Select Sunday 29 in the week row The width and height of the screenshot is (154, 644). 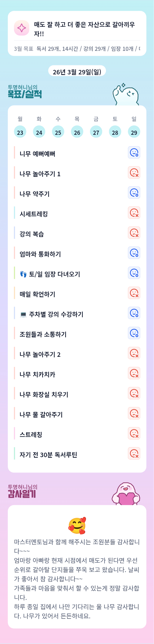tap(134, 132)
